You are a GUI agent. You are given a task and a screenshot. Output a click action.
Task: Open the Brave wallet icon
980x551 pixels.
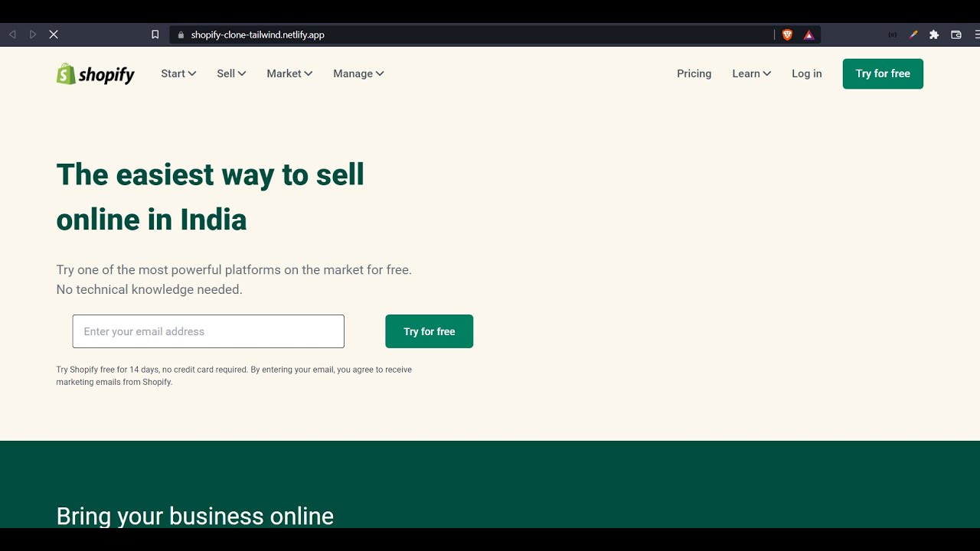[x=956, y=34]
